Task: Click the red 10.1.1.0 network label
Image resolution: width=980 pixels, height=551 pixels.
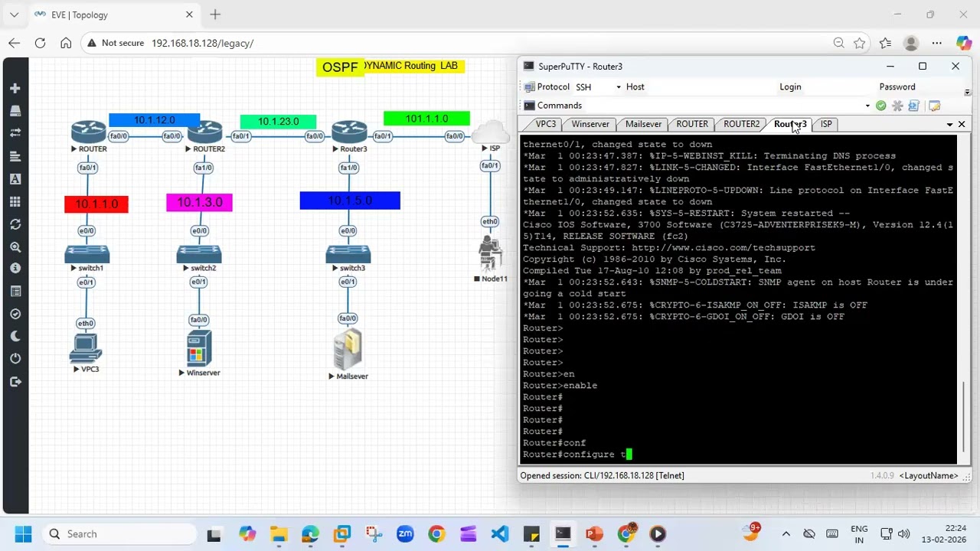Action: click(x=96, y=204)
